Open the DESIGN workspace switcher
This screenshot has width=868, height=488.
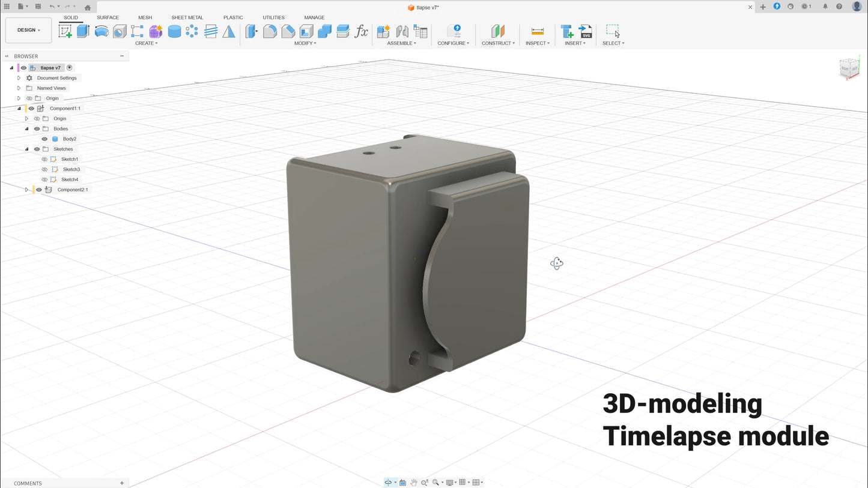tap(28, 29)
